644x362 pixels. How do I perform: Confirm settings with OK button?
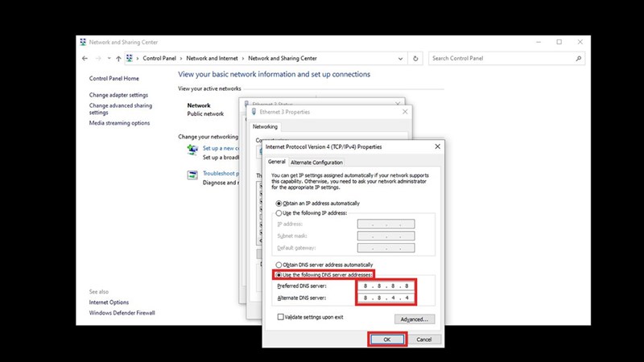pyautogui.click(x=387, y=339)
